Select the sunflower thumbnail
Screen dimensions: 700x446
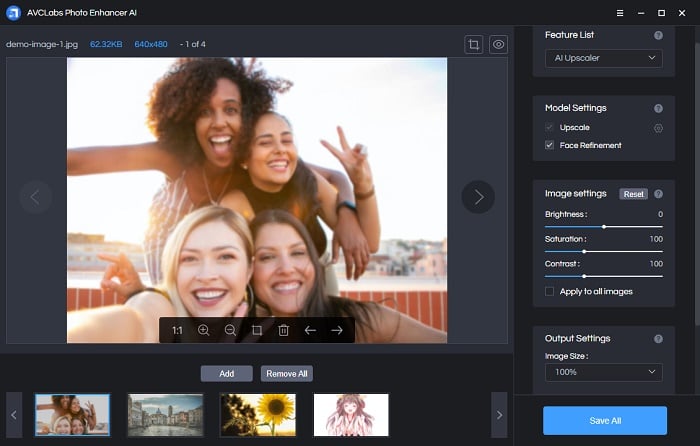coord(258,415)
